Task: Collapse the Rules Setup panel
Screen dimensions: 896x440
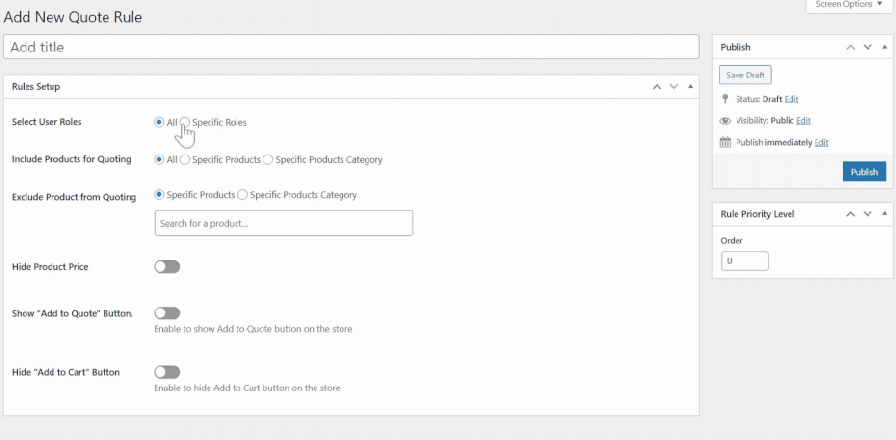Action: tap(690, 87)
